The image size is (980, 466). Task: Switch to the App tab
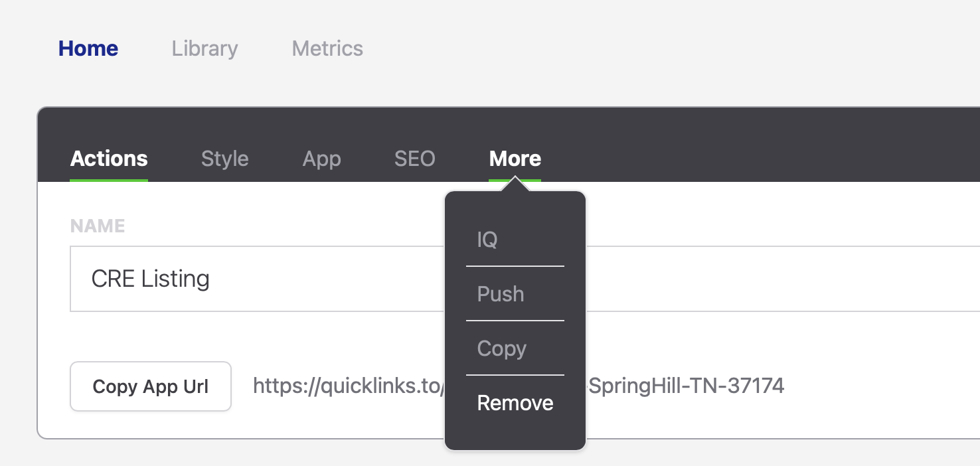tap(321, 159)
